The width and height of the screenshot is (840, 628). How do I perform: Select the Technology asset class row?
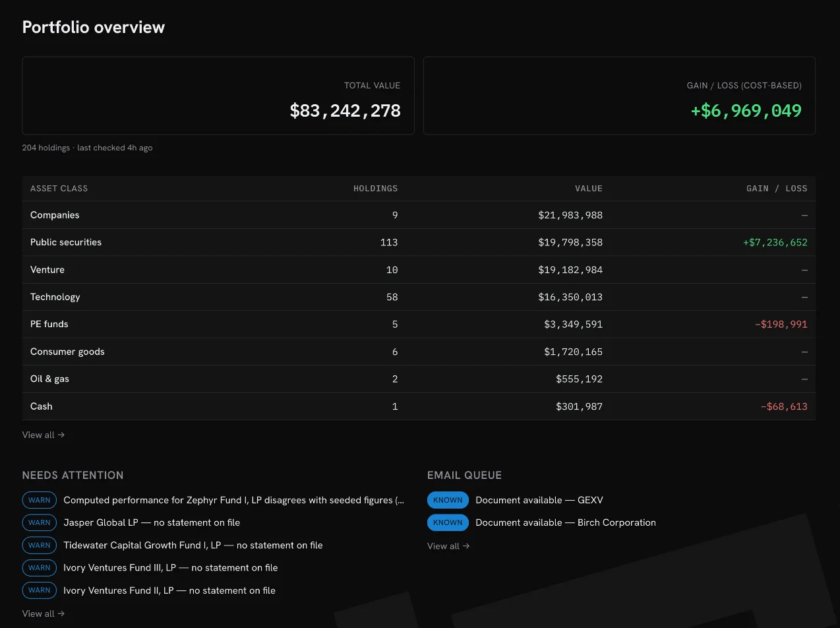tap(419, 297)
